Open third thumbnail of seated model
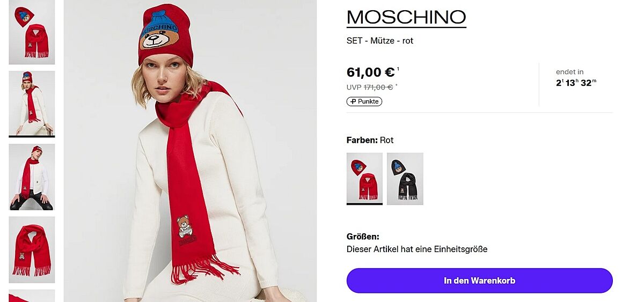 point(32,176)
